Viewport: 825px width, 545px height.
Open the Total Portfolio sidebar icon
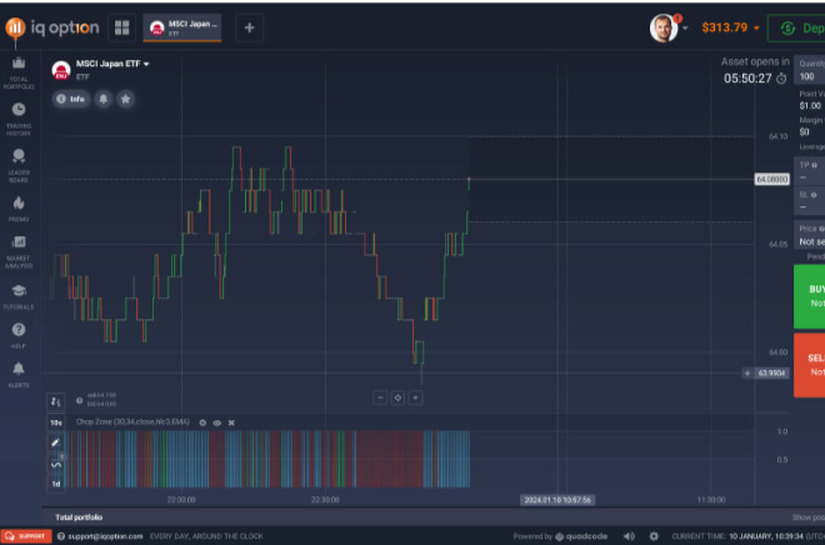[18, 73]
